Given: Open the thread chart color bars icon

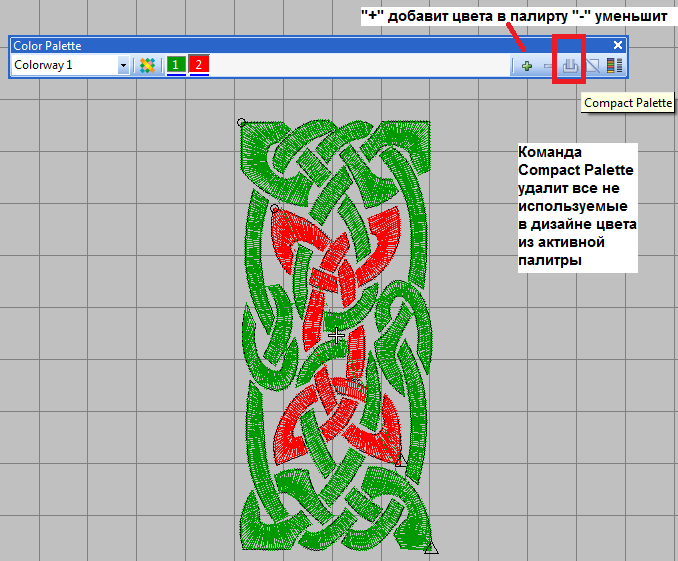Looking at the screenshot, I should coord(614,66).
